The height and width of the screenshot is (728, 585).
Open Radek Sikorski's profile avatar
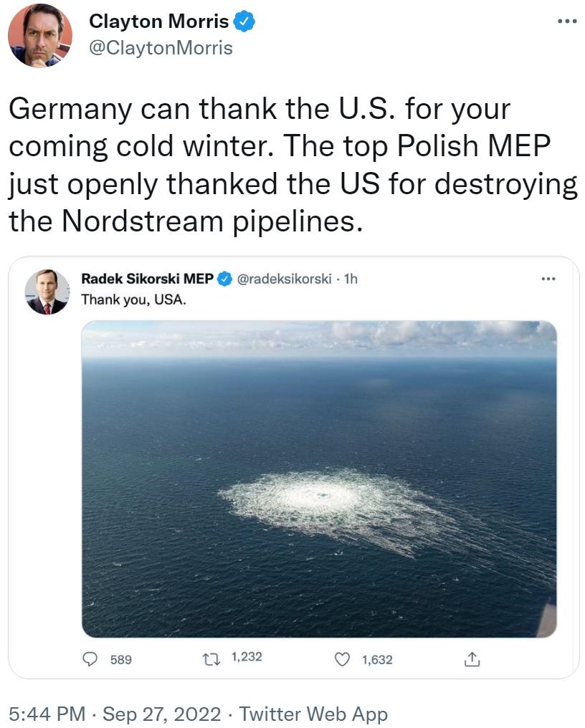point(48,284)
